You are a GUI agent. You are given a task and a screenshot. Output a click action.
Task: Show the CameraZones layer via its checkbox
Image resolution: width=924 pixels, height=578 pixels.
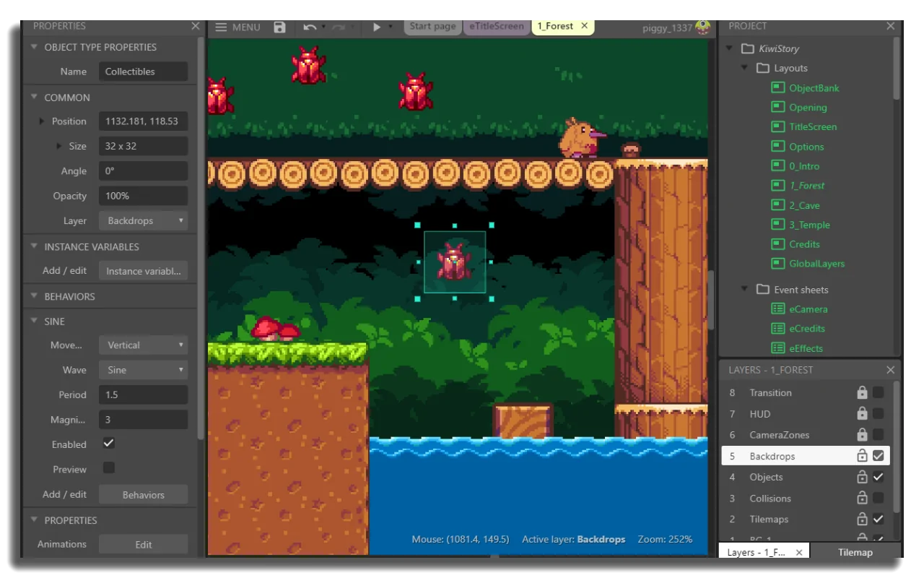[x=878, y=434]
